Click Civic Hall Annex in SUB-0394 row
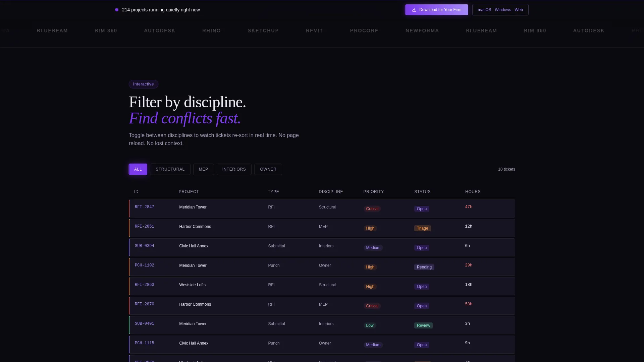The height and width of the screenshot is (362, 644). (194, 246)
